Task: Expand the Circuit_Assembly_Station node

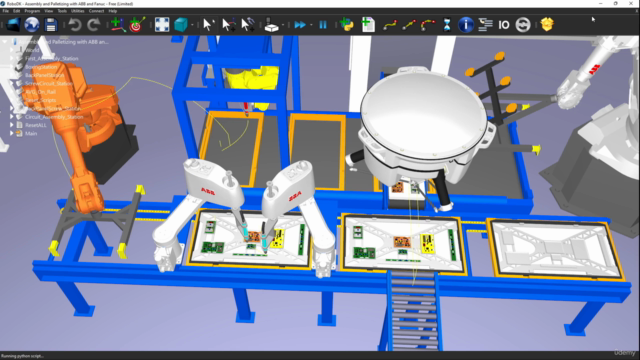Action: click(x=12, y=117)
